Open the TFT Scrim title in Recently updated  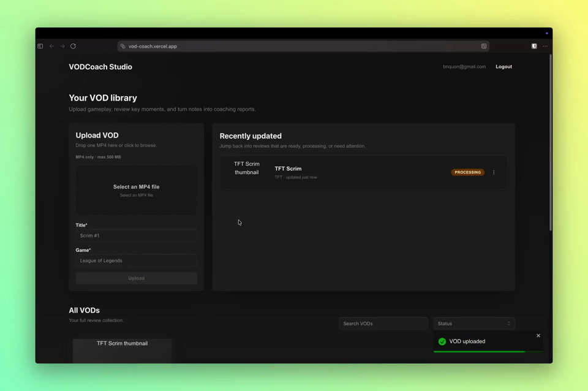point(288,169)
